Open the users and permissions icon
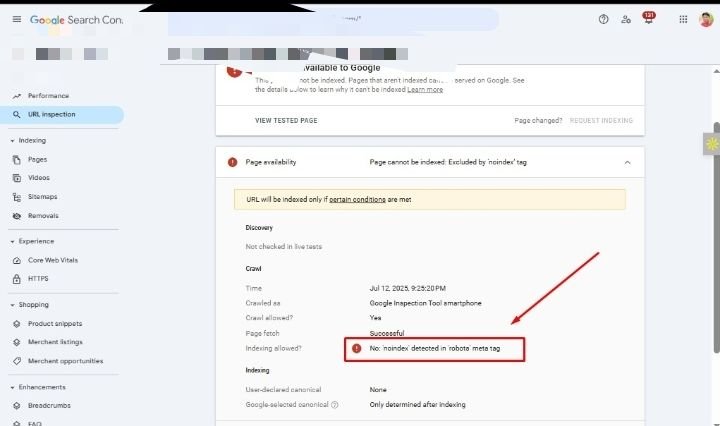This screenshot has width=720, height=426. pos(626,19)
